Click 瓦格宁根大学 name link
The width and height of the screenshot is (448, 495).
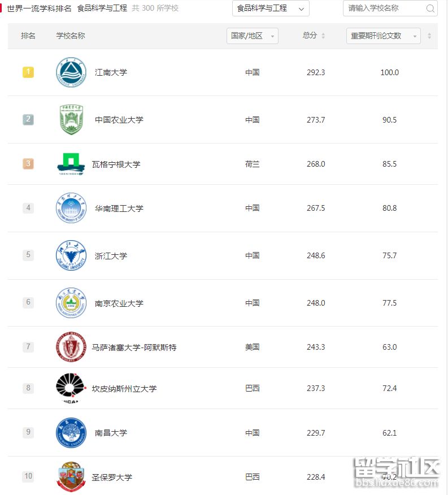point(116,164)
